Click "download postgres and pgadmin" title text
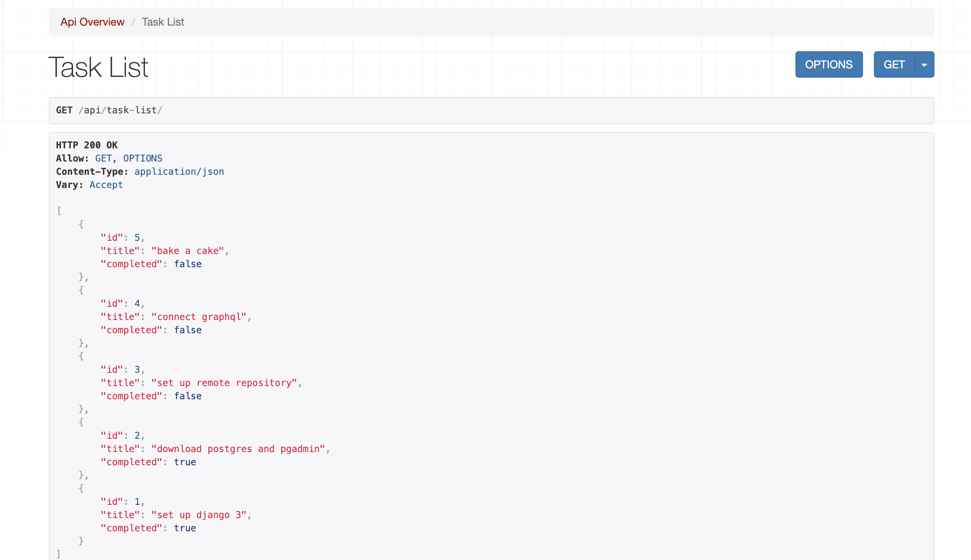 pyautogui.click(x=238, y=449)
